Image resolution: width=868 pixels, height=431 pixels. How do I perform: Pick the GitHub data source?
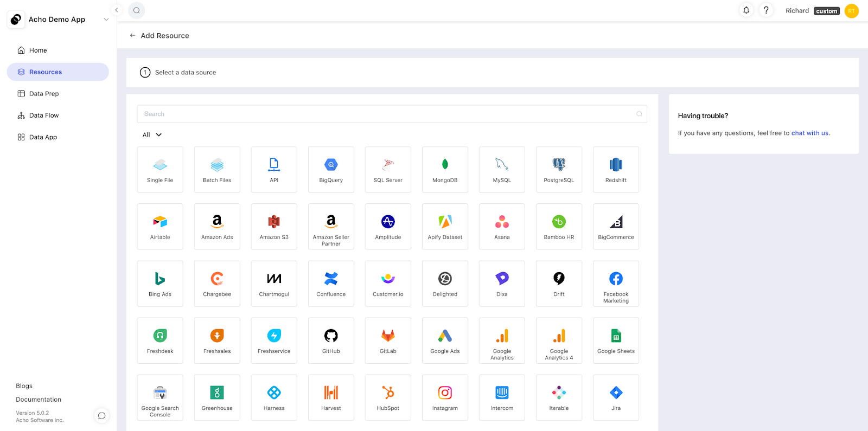click(331, 340)
